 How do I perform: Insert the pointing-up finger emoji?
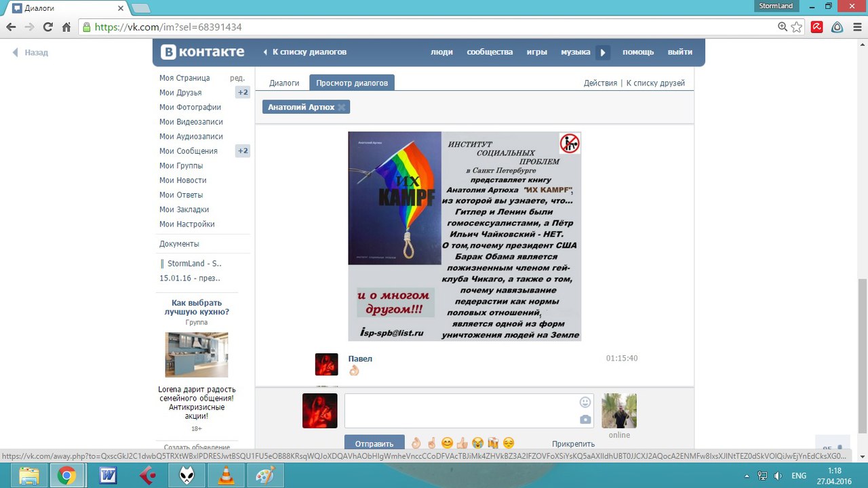(431, 443)
